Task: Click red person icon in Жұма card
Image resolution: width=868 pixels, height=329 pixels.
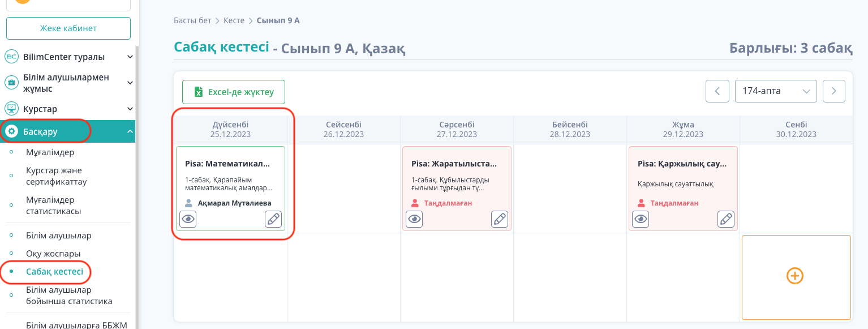Action: [x=642, y=203]
